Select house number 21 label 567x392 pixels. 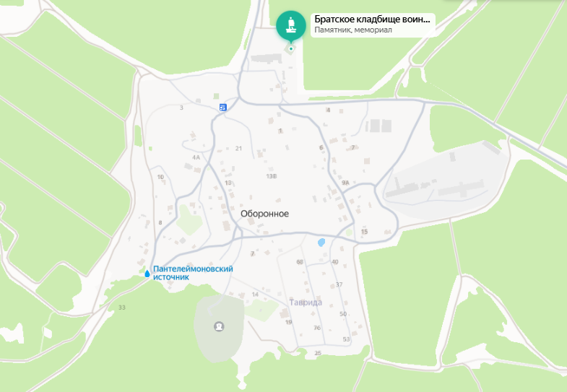238,149
